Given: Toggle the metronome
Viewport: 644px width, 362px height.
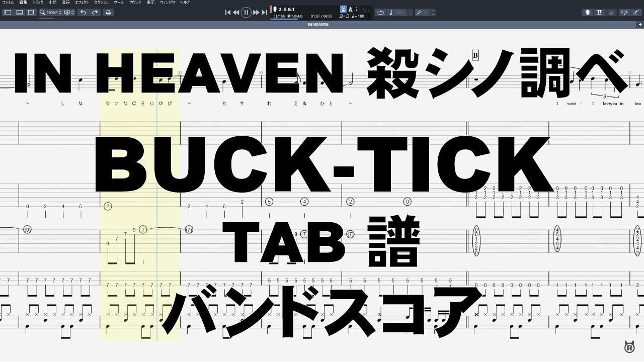Looking at the screenshot, I should 351,9.
